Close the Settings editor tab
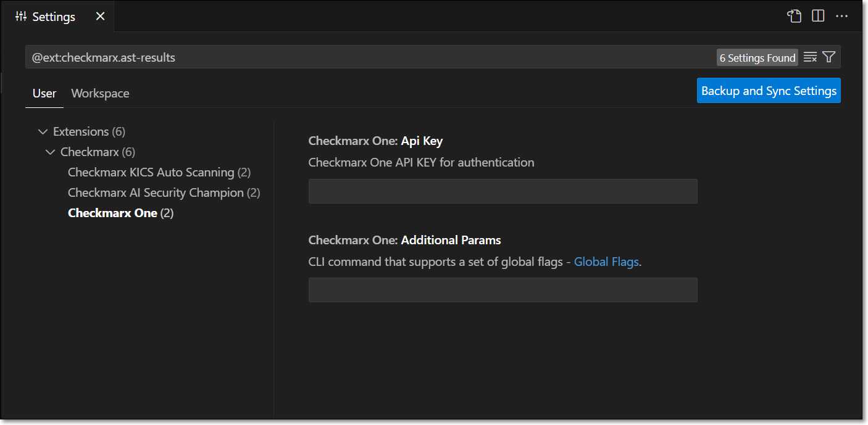 (100, 17)
